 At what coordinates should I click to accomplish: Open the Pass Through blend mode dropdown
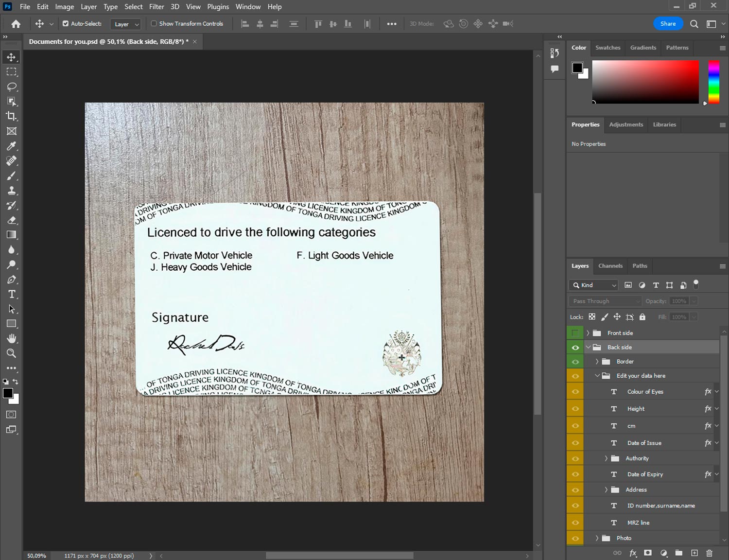pyautogui.click(x=605, y=301)
